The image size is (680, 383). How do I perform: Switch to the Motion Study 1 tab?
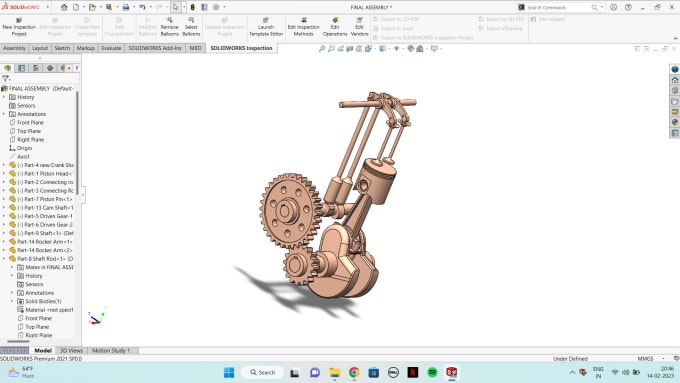pos(111,350)
